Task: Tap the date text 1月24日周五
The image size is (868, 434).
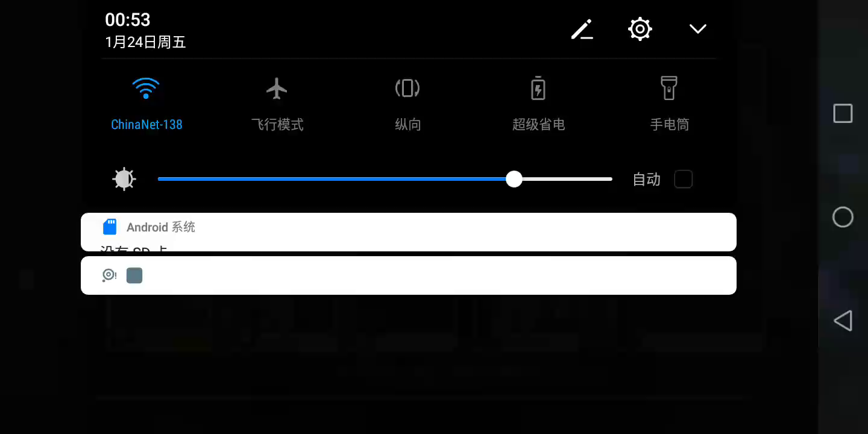Action: click(x=145, y=42)
